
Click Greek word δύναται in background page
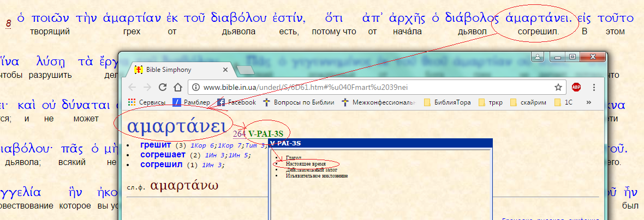tap(86, 105)
